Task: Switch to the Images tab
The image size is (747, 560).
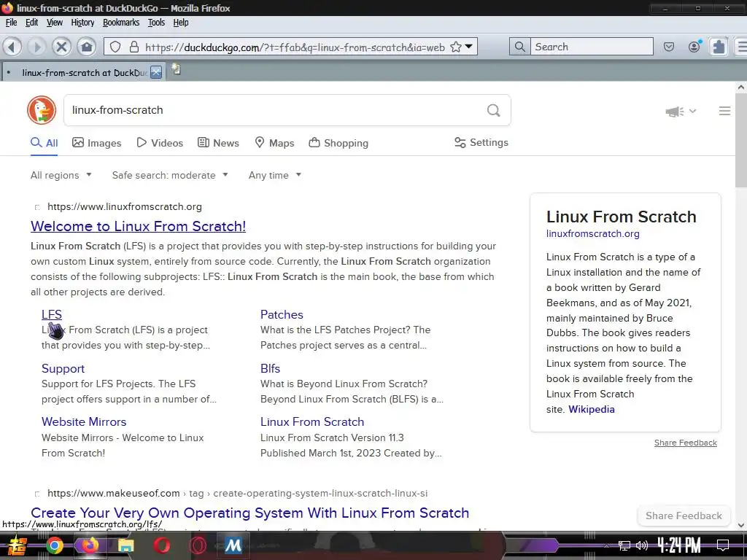Action: coord(97,143)
